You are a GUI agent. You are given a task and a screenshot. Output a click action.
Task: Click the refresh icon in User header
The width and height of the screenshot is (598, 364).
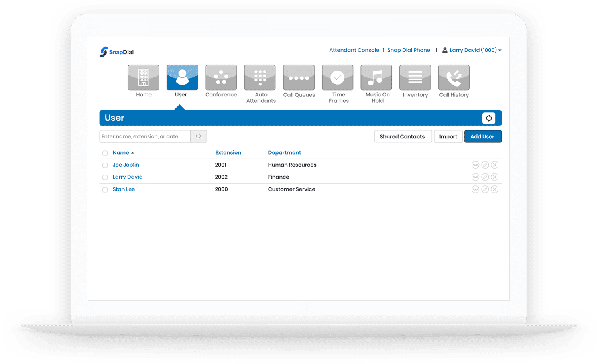(488, 118)
